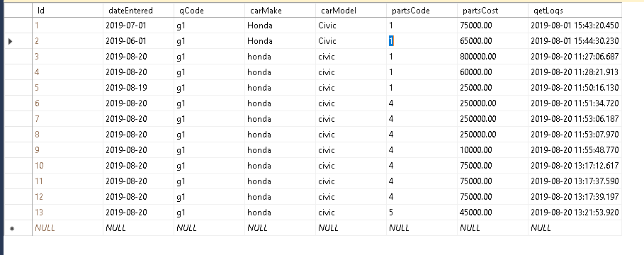Select the row 2 current-row arrow indicator
Viewport: 644px width, 255px height.
coord(11,41)
